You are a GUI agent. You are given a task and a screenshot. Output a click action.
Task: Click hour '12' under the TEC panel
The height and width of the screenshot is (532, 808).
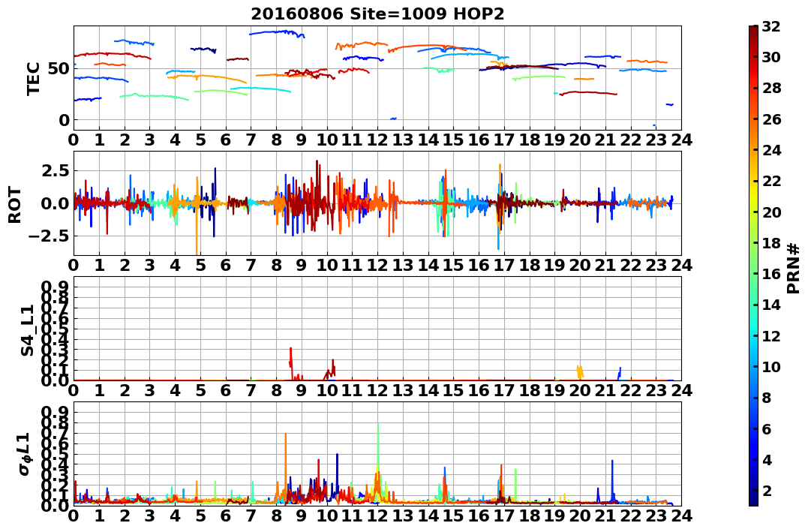377,140
